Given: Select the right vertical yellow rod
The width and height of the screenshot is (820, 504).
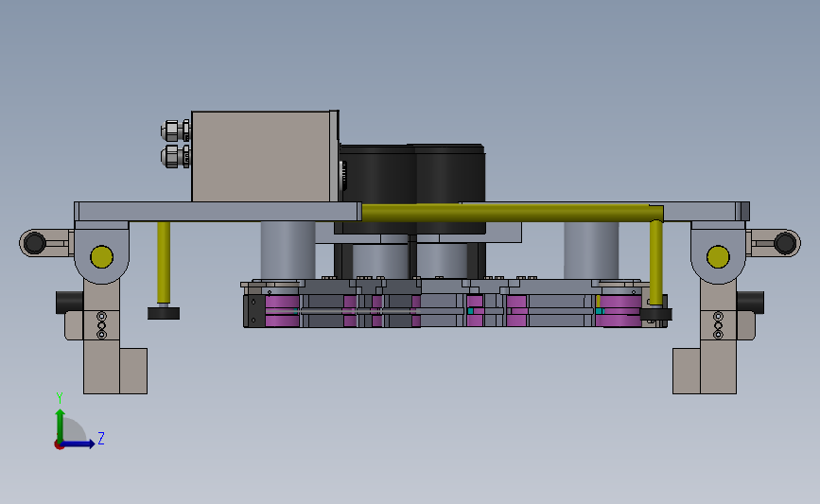Looking at the screenshot, I should (656, 263).
